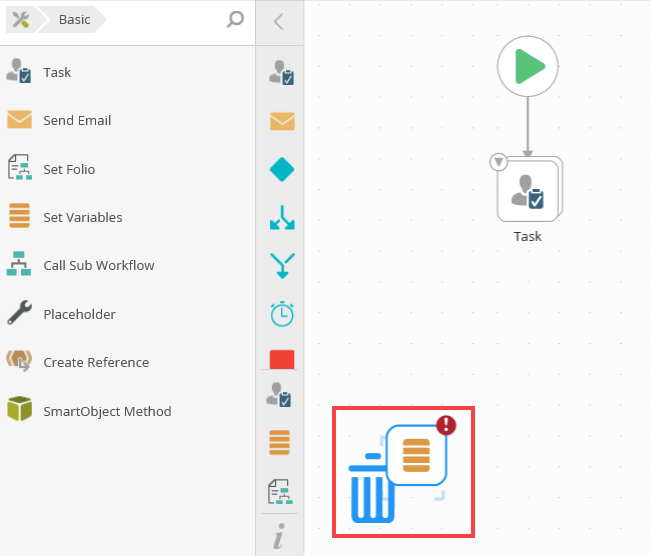Image resolution: width=651 pixels, height=556 pixels.
Task: Select the Set Variables step above the bin
Action: [x=416, y=456]
